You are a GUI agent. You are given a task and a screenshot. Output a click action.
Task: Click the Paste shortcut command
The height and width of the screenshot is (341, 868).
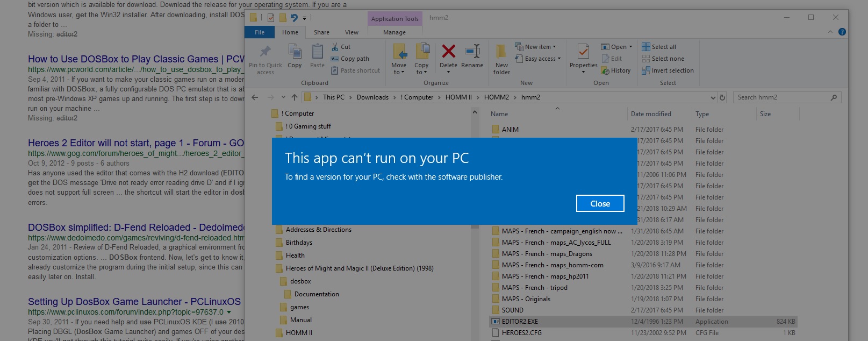point(355,70)
